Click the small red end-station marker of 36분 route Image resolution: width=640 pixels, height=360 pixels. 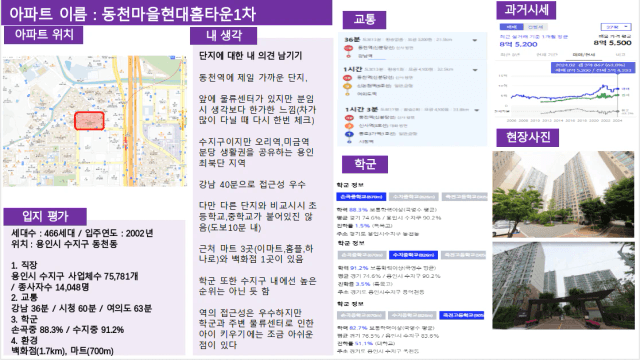349,56
